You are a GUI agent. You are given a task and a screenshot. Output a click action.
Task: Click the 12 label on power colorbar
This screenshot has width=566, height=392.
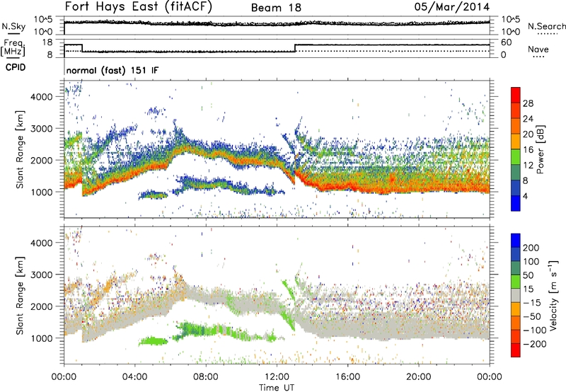pos(528,166)
